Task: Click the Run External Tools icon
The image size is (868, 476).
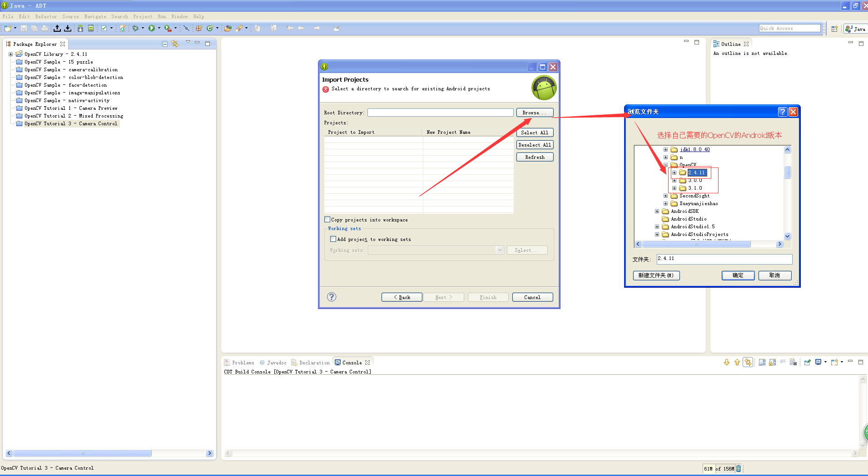Action: coord(168,28)
